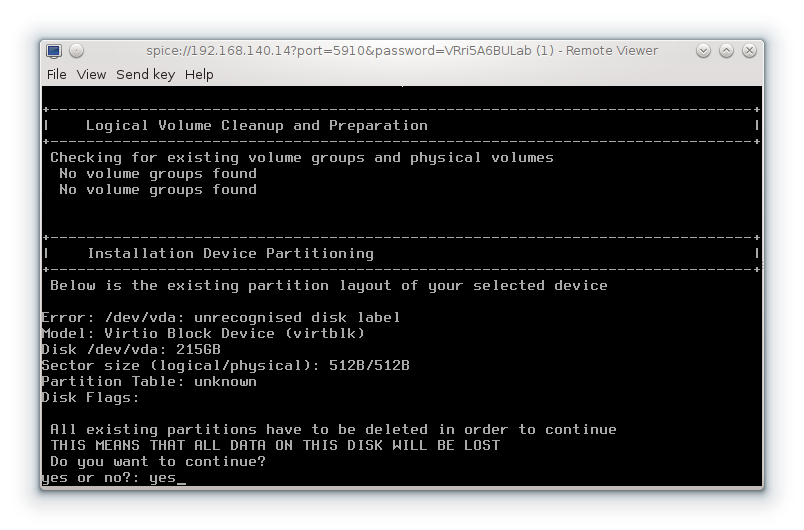
Task: Click the Installation Device Partitioning header
Action: (230, 254)
